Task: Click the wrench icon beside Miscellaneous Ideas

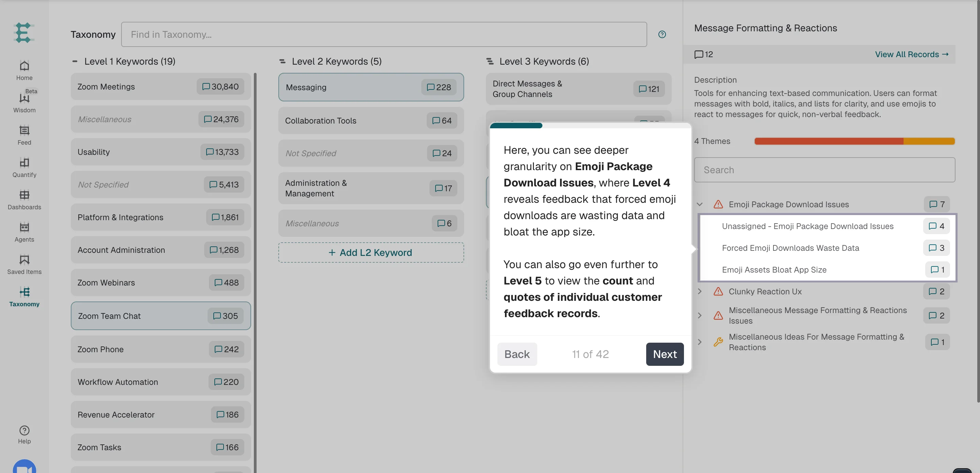Action: pos(718,342)
